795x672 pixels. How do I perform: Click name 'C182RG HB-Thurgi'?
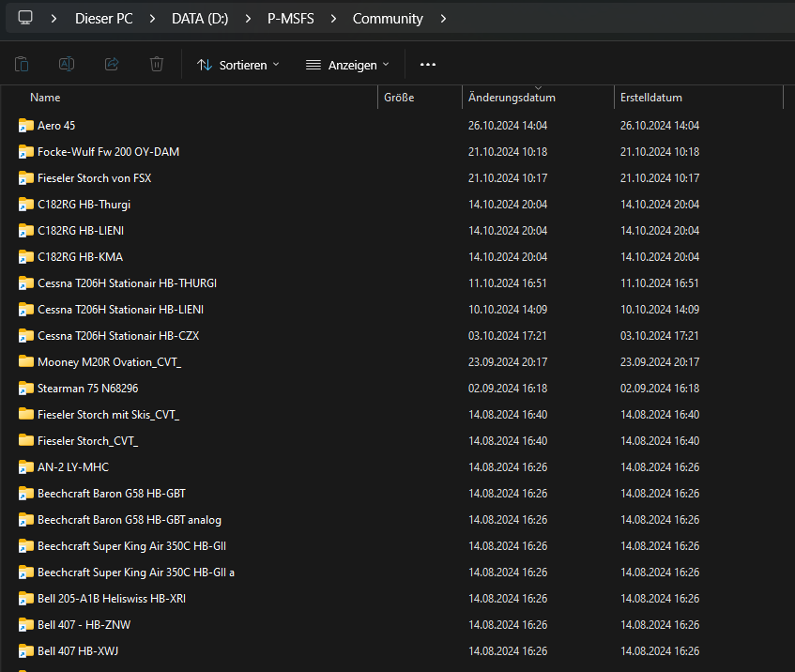pos(84,205)
